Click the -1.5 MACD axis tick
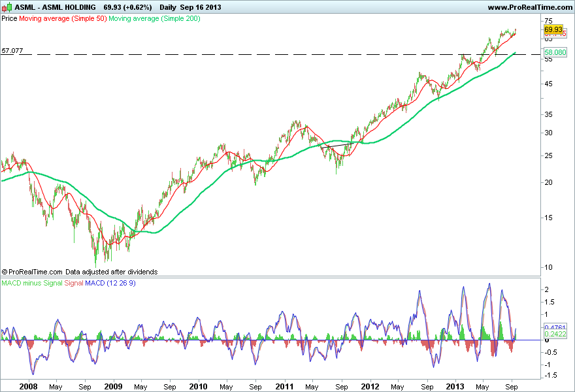This screenshot has height=392, width=575. click(x=550, y=375)
